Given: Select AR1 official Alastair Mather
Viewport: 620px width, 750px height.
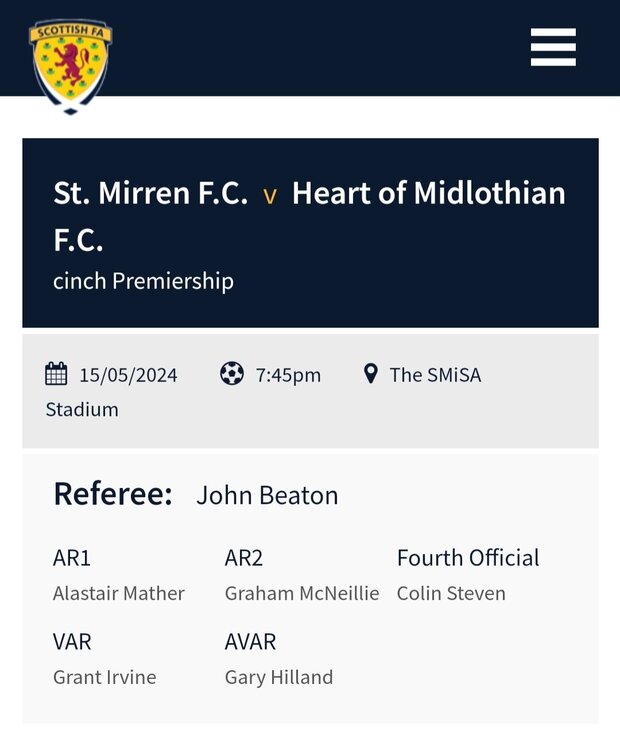Looking at the screenshot, I should (119, 594).
